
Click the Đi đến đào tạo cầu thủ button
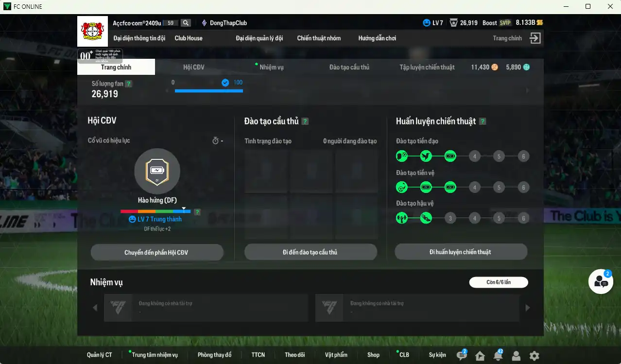tap(310, 252)
